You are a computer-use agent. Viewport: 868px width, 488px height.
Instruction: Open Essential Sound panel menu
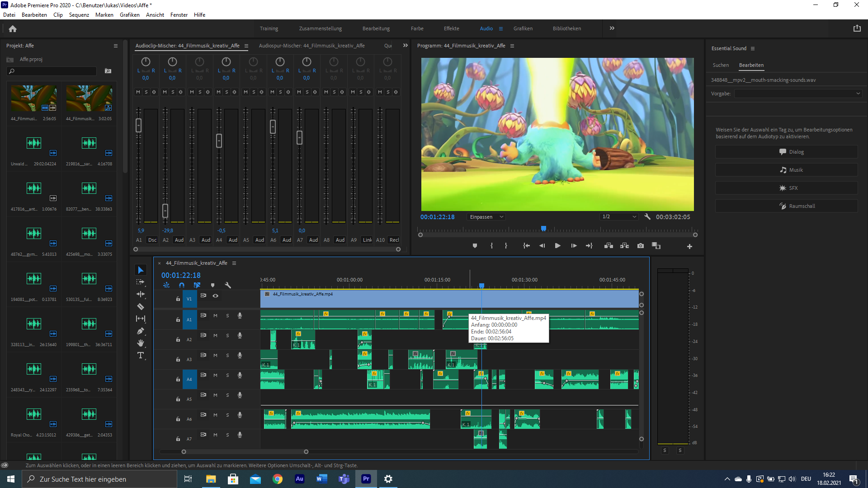tap(753, 49)
